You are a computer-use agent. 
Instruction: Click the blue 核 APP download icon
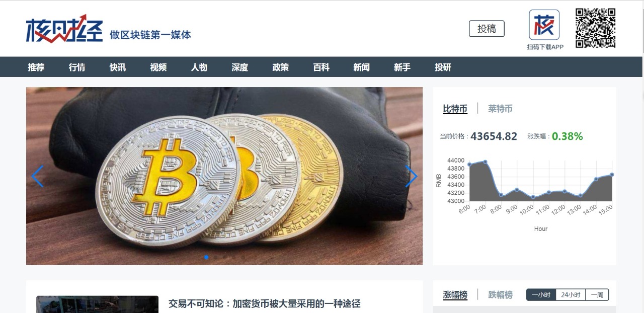pos(544,25)
